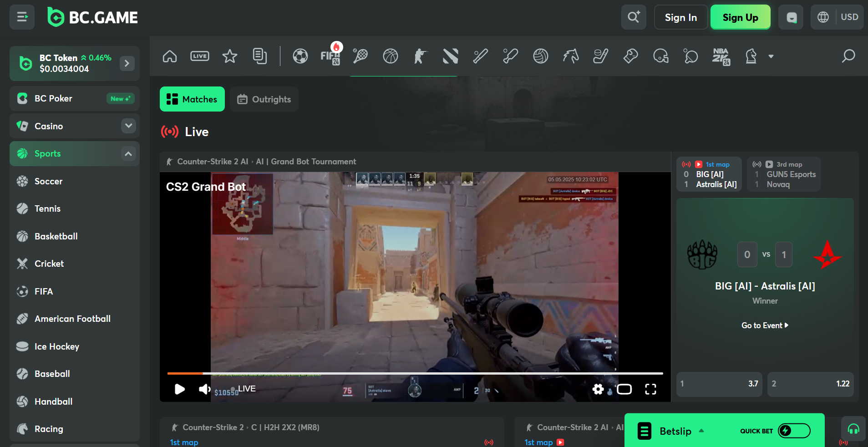
Task: Click the BC.GAME logo
Action: [x=93, y=17]
